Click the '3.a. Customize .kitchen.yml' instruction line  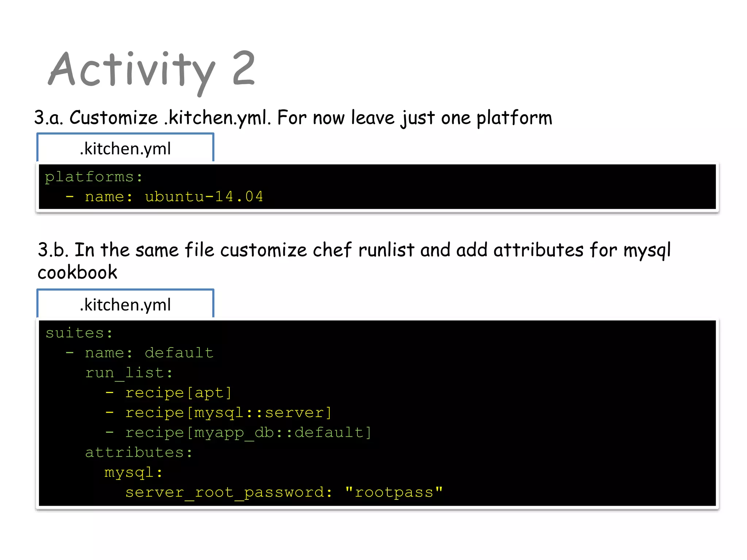(293, 118)
